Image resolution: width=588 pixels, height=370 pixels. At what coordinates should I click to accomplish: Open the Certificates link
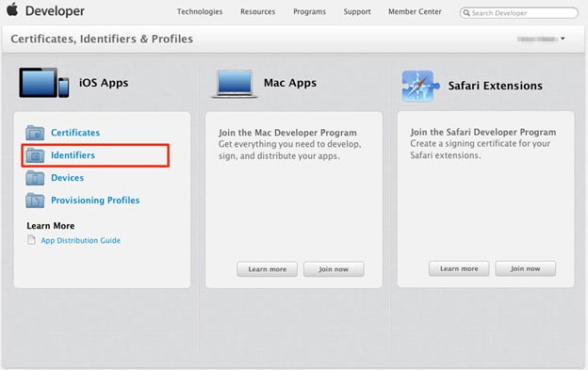[75, 133]
